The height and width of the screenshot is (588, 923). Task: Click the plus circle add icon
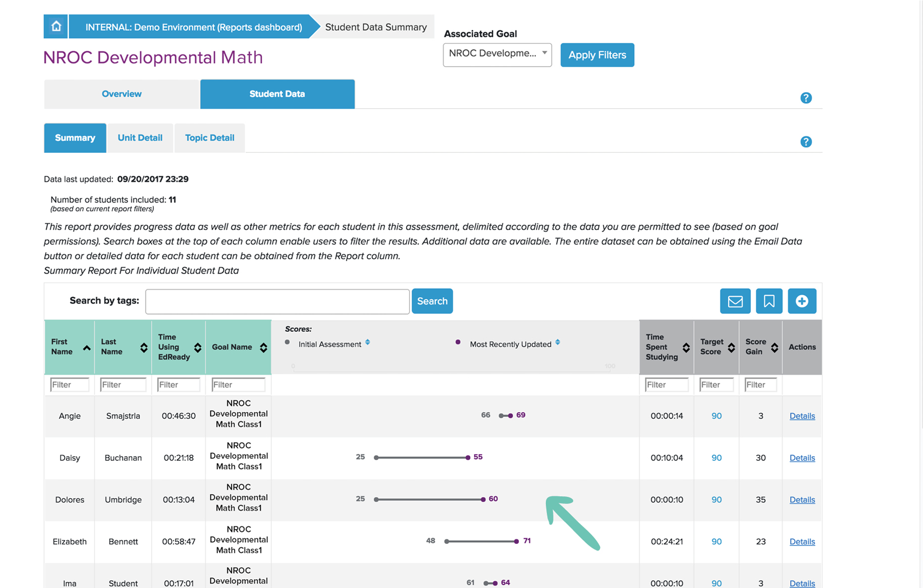pos(801,301)
